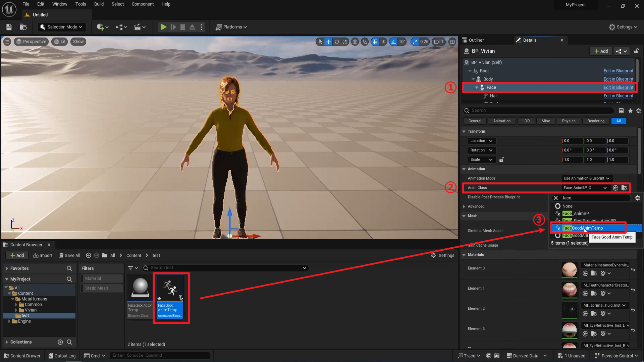
Task: Search in the Favorites section
Action: (69, 268)
